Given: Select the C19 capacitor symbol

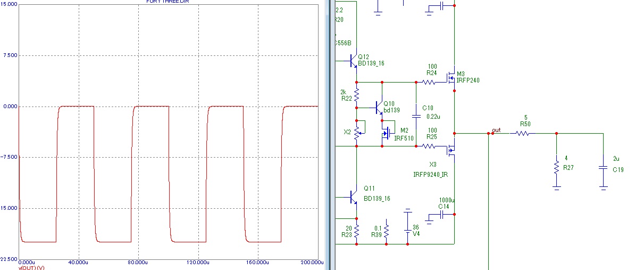Looking at the screenshot, I should (603, 167).
